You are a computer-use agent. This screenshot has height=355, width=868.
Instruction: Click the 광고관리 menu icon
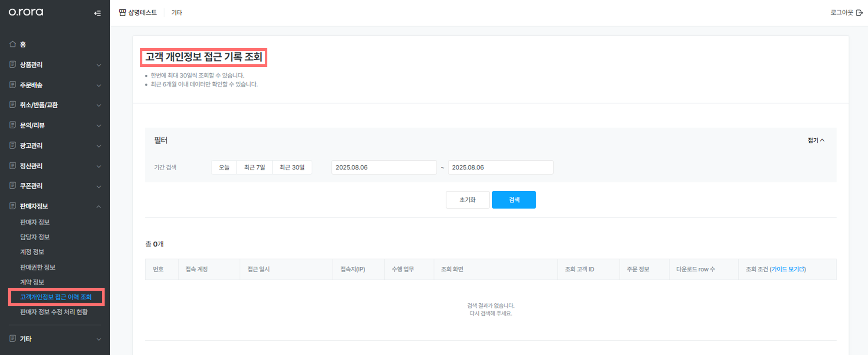(x=13, y=145)
